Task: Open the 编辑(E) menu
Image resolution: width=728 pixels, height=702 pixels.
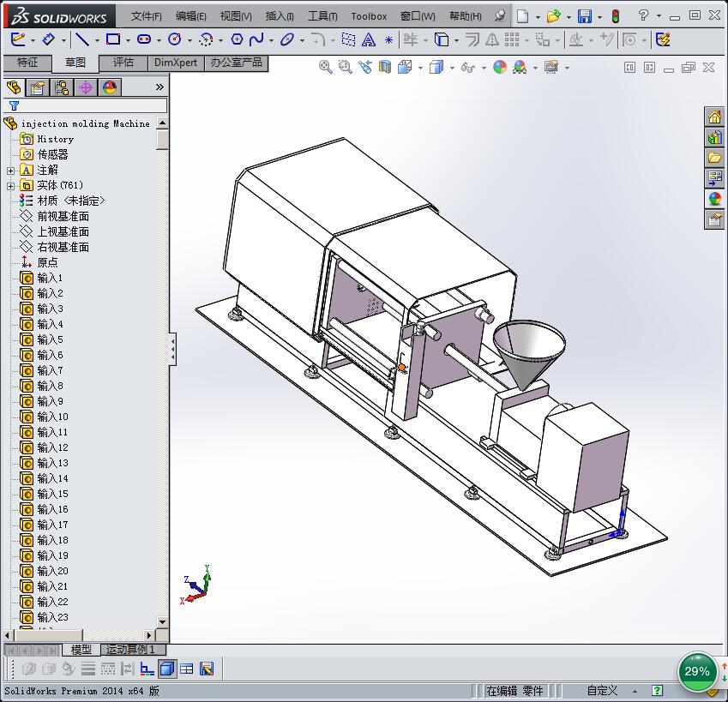Action: [x=191, y=16]
